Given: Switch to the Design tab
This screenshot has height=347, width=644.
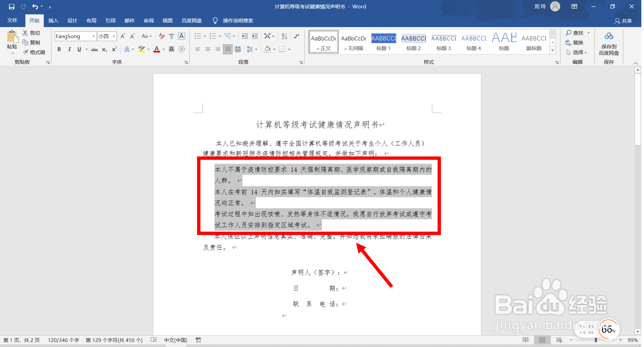Looking at the screenshot, I should [72, 20].
